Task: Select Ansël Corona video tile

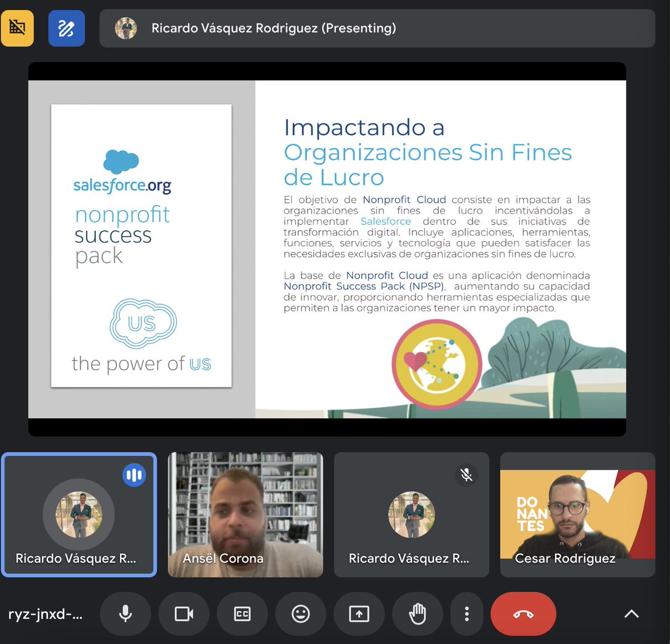Action: [246, 514]
